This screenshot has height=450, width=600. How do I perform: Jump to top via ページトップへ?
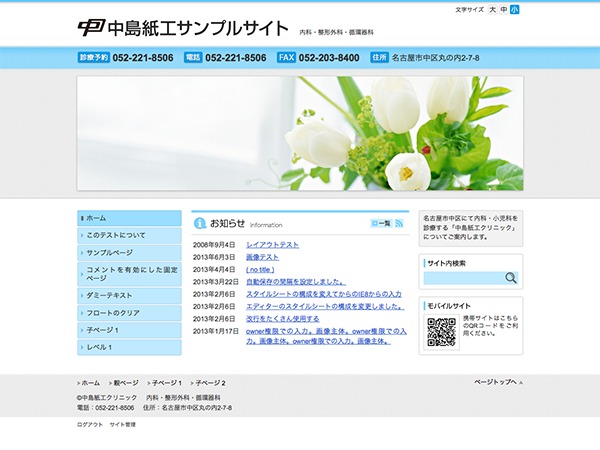pos(499,382)
